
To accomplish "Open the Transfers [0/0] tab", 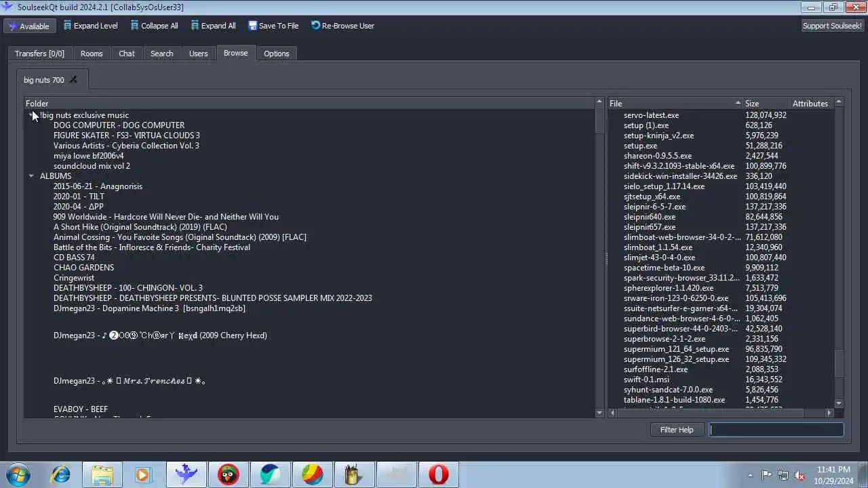I will [x=39, y=54].
